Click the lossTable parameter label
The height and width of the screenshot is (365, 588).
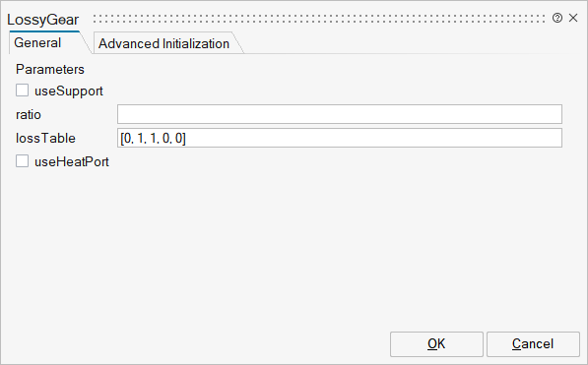pyautogui.click(x=45, y=139)
